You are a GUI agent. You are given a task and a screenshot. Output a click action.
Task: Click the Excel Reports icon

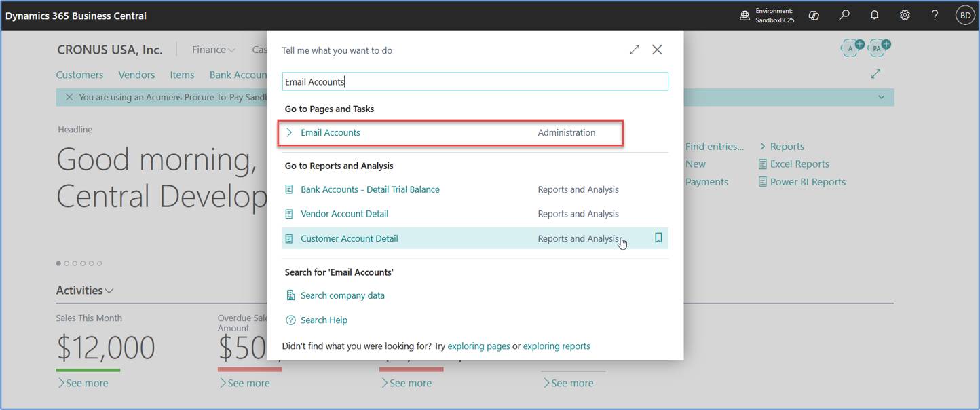(x=763, y=164)
